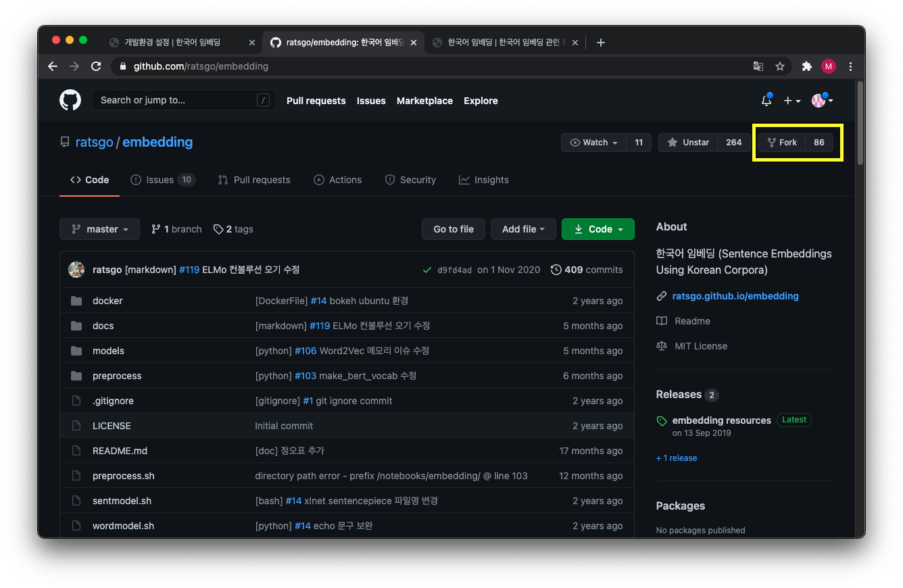Image resolution: width=903 pixels, height=588 pixels.
Task: Open README.md file
Action: click(120, 451)
